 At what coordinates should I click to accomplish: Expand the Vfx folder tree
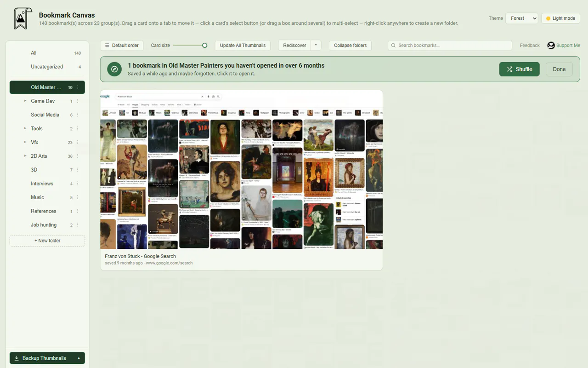[25, 143]
